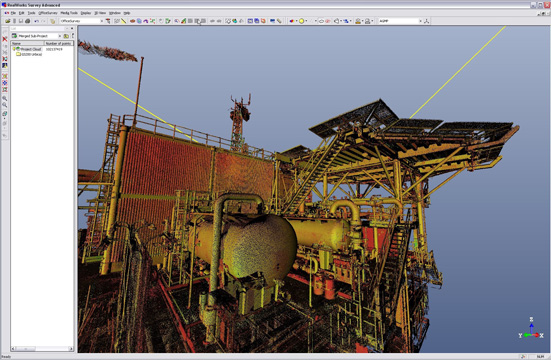Viewport: 551px width, 360px height.
Task: Click the XYZ orientation axis widget
Action: [531, 329]
